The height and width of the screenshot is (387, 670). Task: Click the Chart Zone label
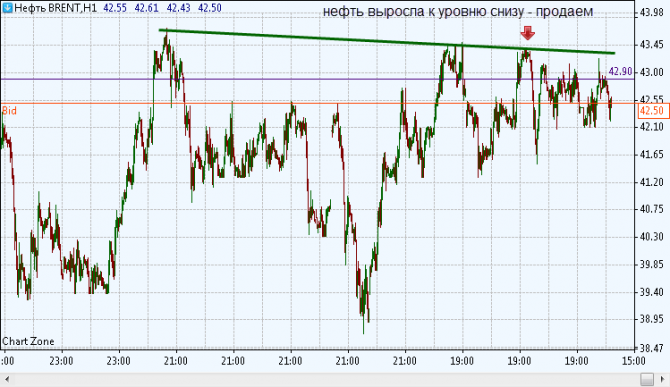(28, 341)
